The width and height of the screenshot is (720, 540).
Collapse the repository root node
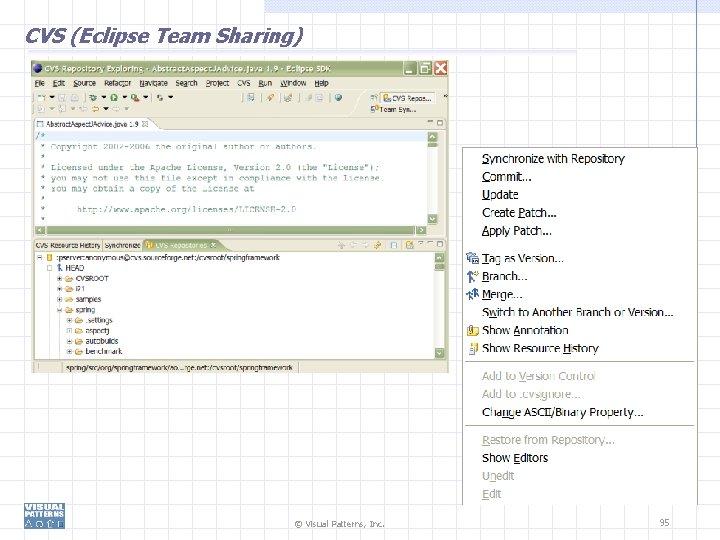coord(40,258)
